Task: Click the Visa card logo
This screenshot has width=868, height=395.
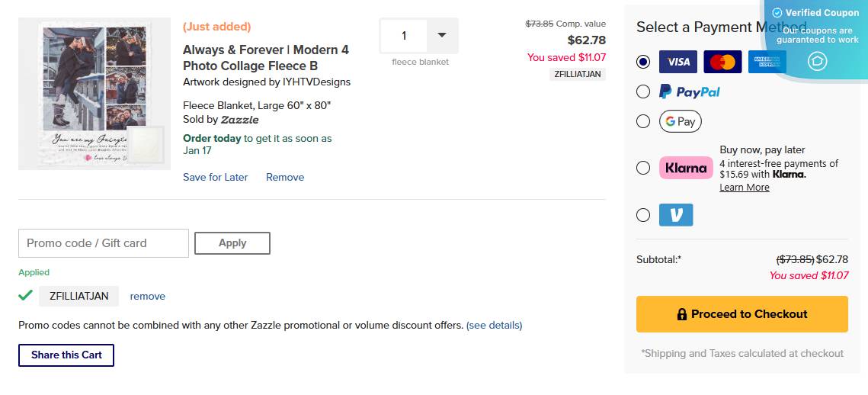Action: [678, 62]
